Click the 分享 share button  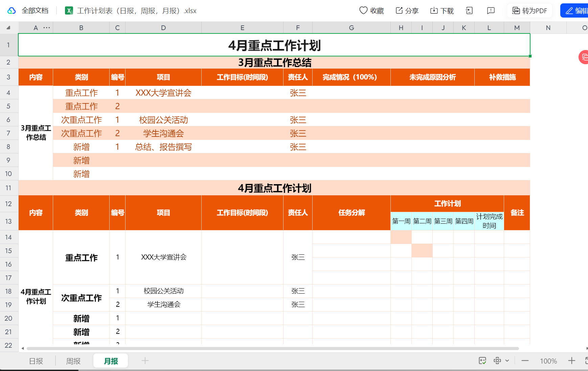click(x=407, y=11)
